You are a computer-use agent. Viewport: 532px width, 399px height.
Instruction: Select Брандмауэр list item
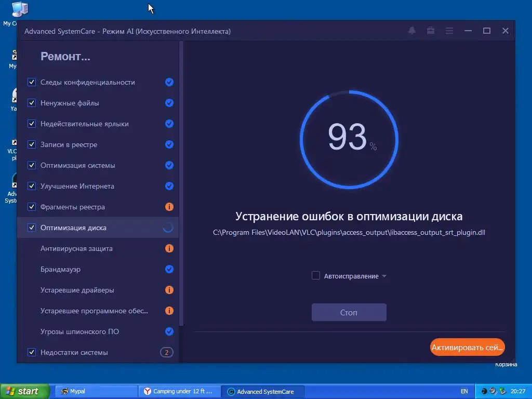click(x=98, y=269)
